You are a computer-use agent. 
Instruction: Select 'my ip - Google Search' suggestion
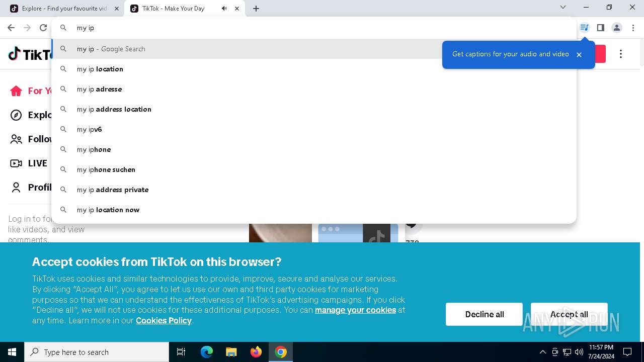tap(313, 49)
